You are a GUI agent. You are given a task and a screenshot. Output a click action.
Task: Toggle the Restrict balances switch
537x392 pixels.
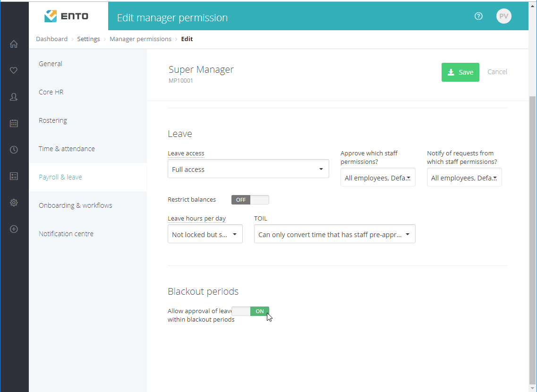point(250,200)
